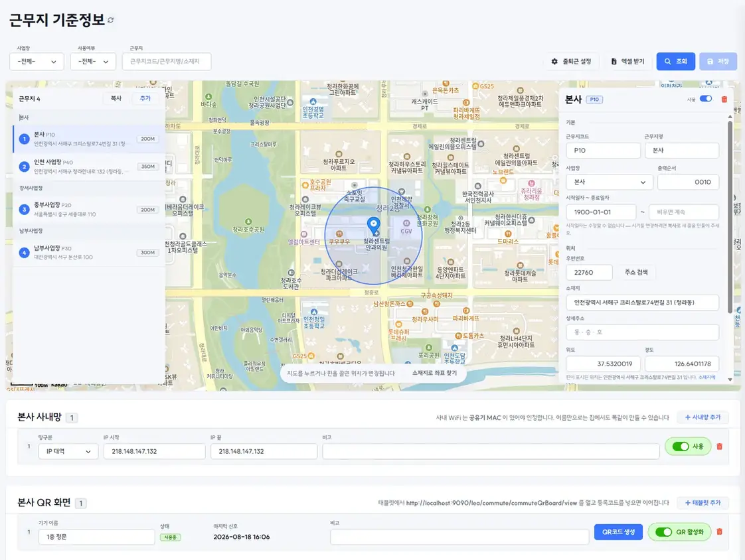Open 출퇴근 설정 settings
The width and height of the screenshot is (745, 560).
572,61
